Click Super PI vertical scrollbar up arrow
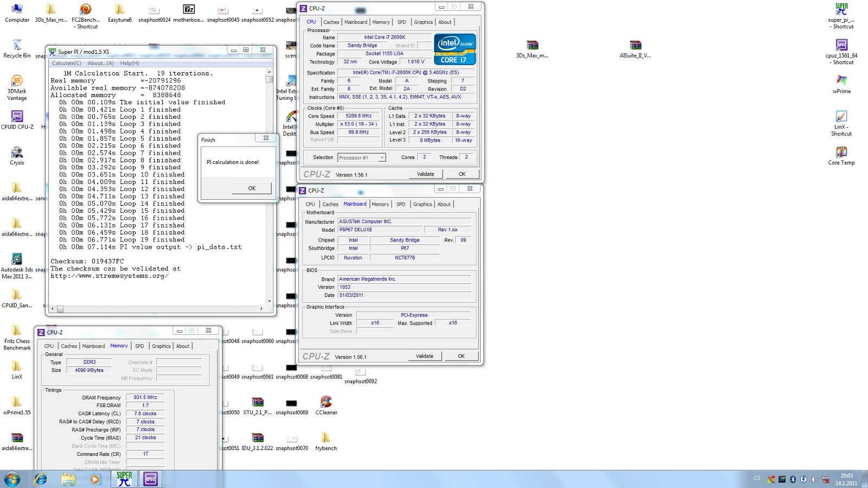This screenshot has height=488, width=868. click(x=270, y=72)
